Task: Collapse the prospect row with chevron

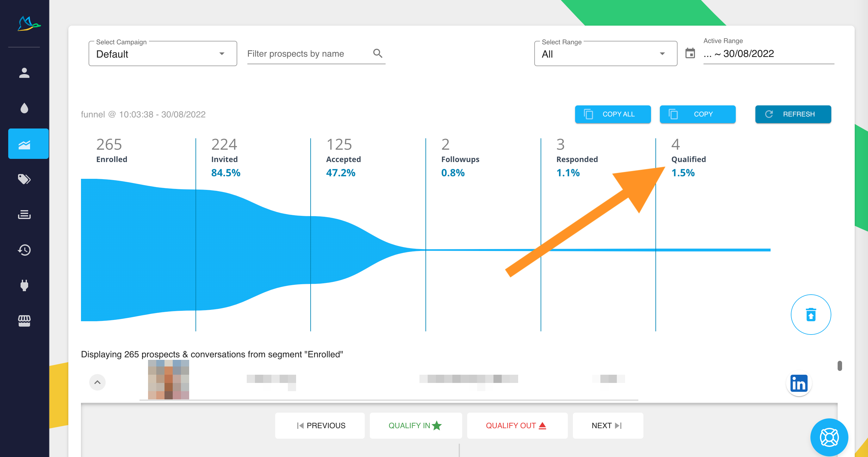Action: coord(97,382)
